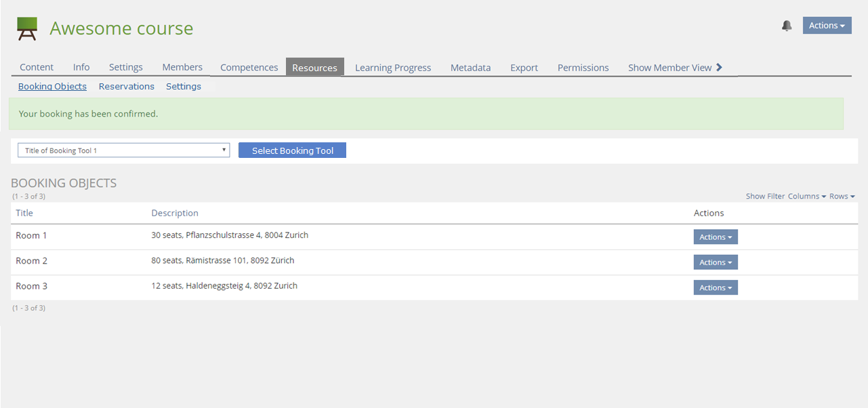Open the Actions dropdown for Room 3
Viewport: 868px width, 408px height.
click(x=715, y=288)
